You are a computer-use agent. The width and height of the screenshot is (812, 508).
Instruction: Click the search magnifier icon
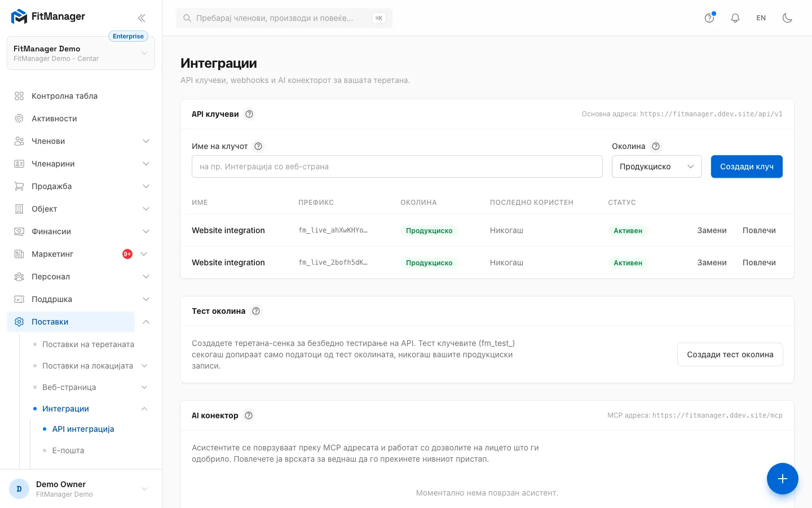(x=187, y=18)
